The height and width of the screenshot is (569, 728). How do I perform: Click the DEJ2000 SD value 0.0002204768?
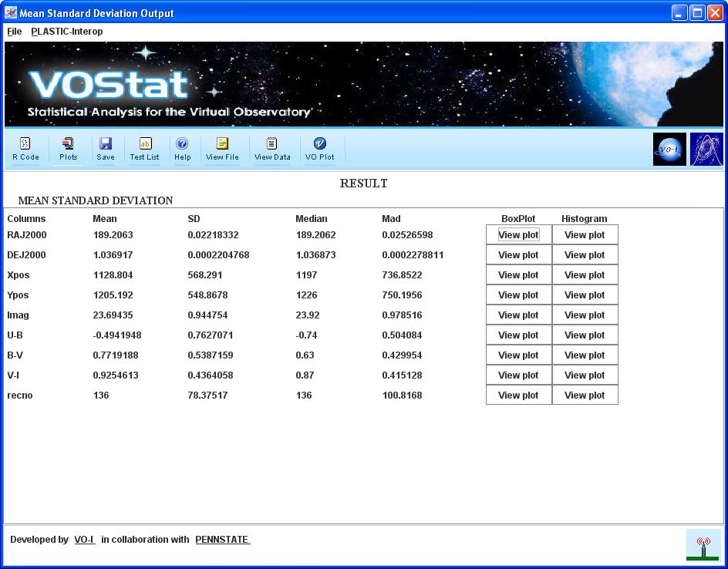click(218, 254)
